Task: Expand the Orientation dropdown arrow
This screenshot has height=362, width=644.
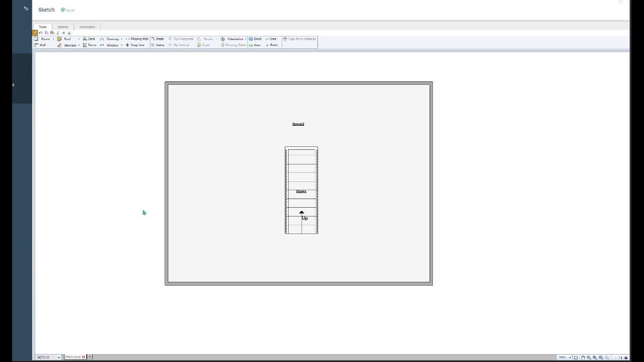Action: 246,39
